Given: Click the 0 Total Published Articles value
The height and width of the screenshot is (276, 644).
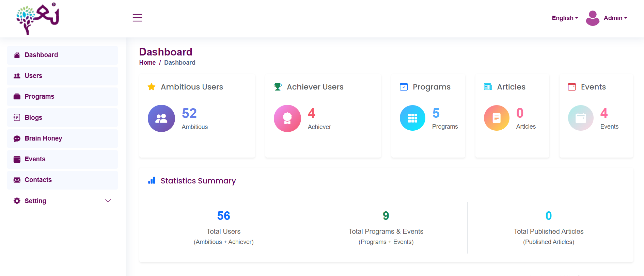Looking at the screenshot, I should click(x=549, y=216).
